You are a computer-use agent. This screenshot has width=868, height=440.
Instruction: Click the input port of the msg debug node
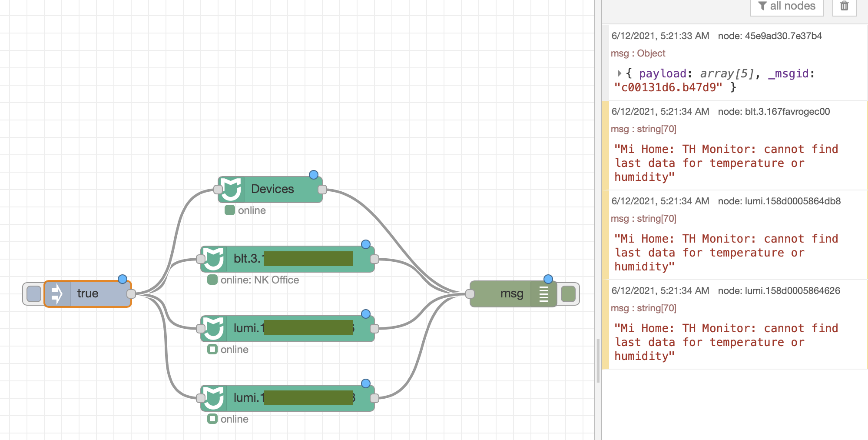[x=470, y=293]
